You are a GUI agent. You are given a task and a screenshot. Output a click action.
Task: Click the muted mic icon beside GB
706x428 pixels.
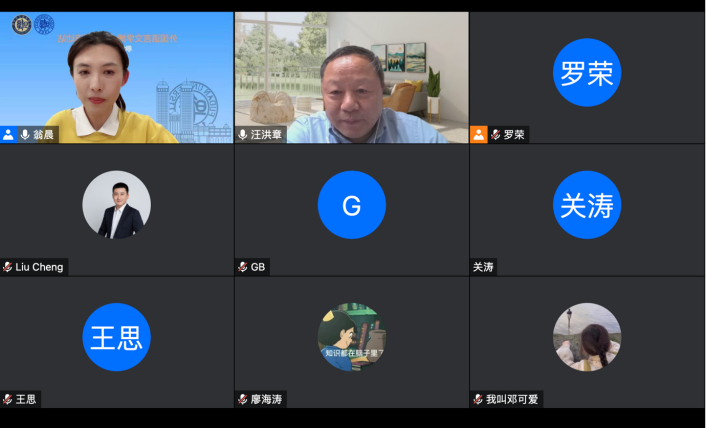(x=243, y=267)
